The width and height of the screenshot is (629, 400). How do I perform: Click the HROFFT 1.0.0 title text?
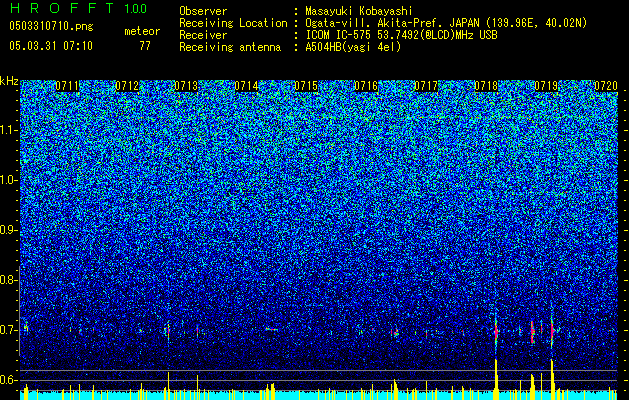coord(78,8)
